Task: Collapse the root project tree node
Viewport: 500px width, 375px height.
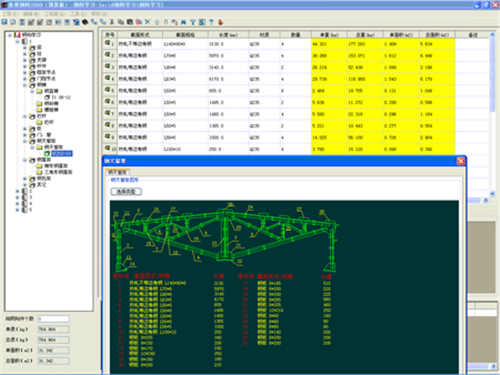Action: [x=10, y=35]
